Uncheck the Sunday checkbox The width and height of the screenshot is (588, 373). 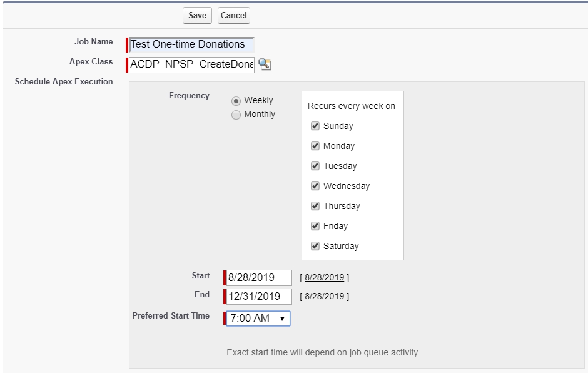tap(315, 126)
